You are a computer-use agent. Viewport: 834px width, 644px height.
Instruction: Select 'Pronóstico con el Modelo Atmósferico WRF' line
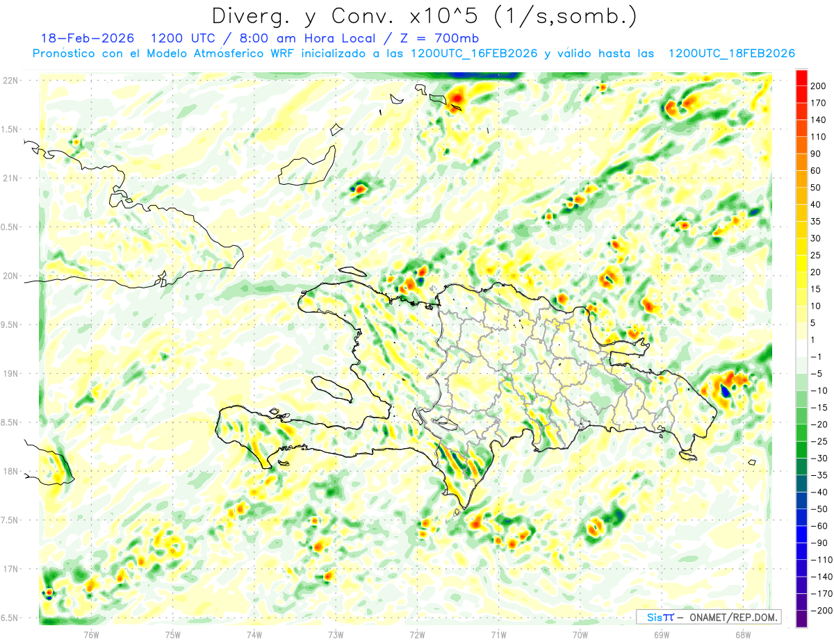click(164, 53)
